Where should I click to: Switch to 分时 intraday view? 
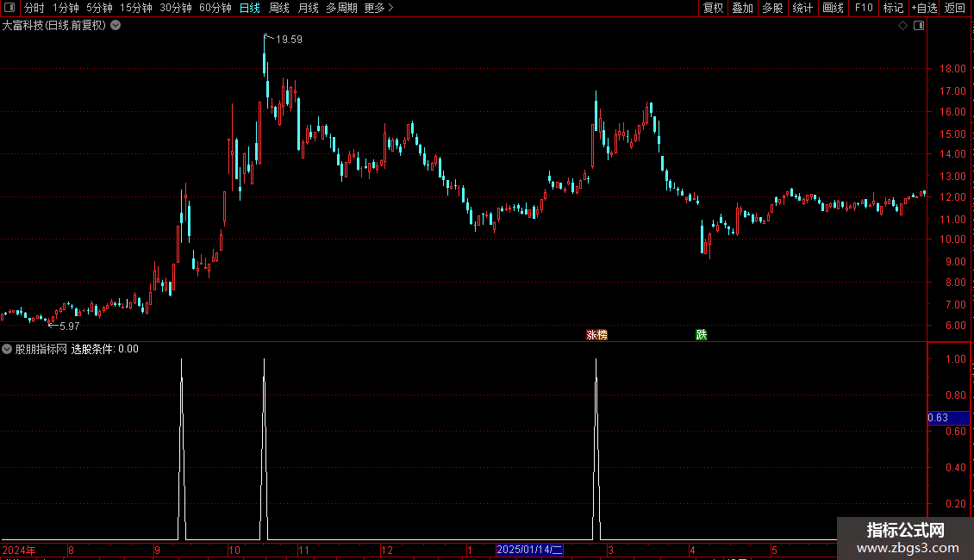34,8
